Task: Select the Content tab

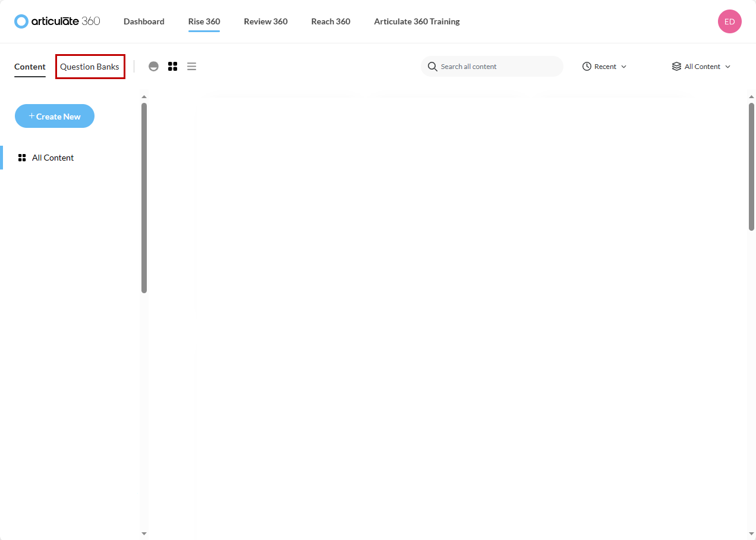Action: tap(30, 67)
